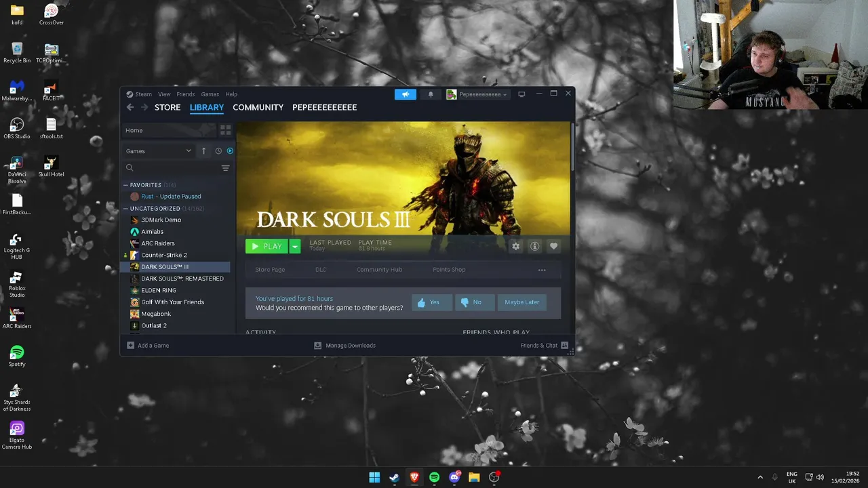
Task: Open the Steam menu
Action: click(139, 94)
